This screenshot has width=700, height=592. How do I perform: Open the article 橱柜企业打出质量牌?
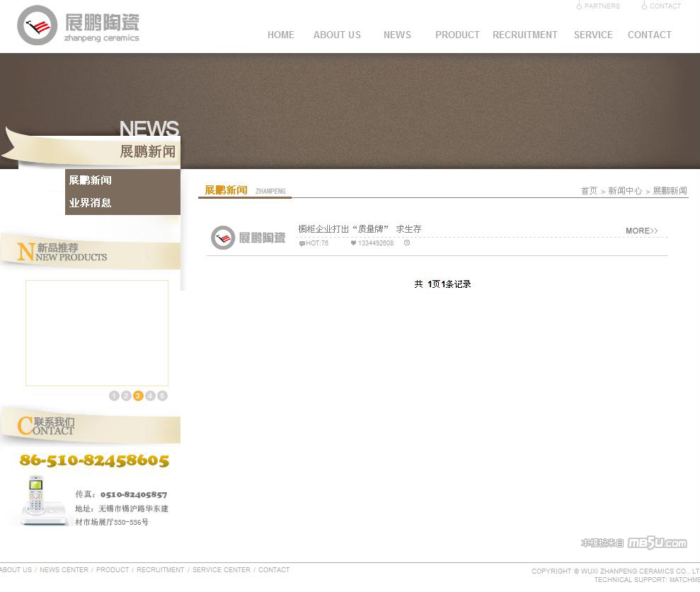[360, 229]
